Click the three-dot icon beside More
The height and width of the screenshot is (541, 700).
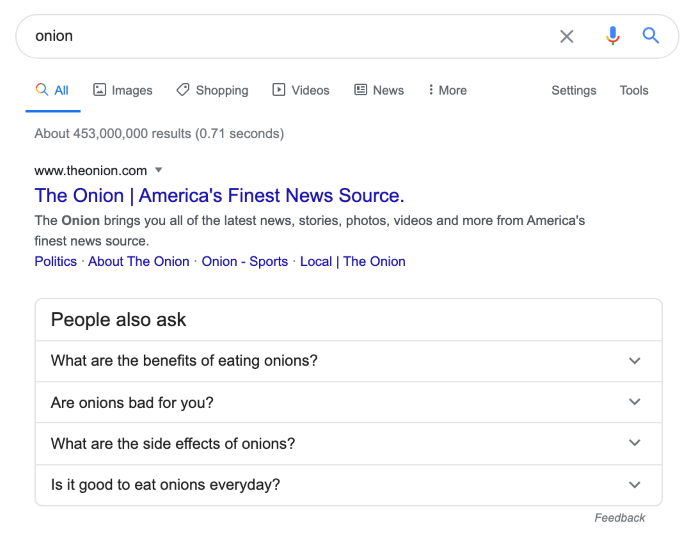430,90
